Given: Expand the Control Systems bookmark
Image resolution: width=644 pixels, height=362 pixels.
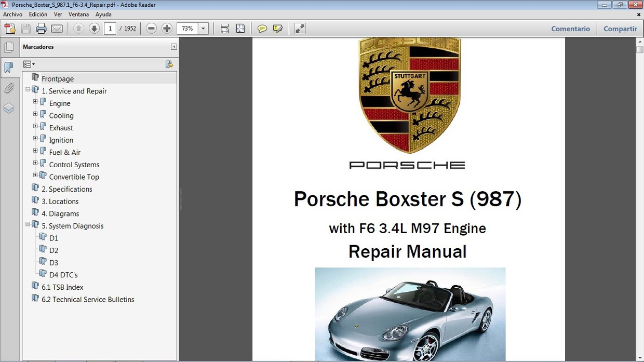Looking at the screenshot, I should point(35,163).
